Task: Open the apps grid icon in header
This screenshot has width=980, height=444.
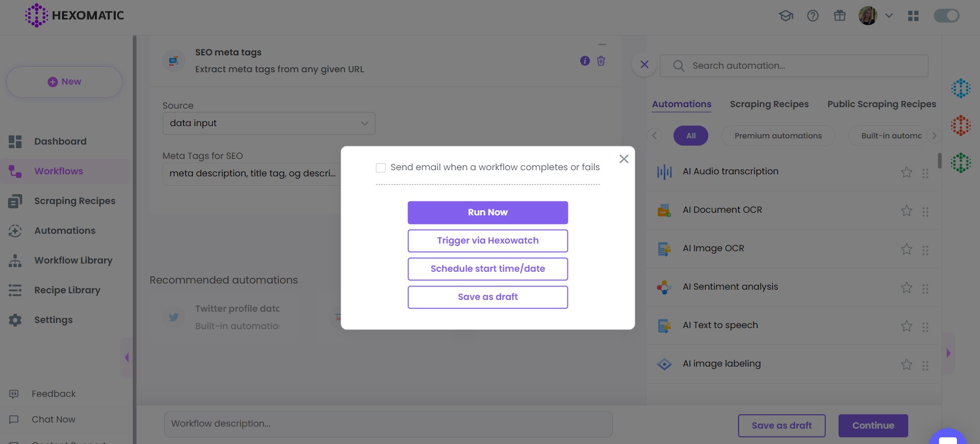Action: [913, 16]
